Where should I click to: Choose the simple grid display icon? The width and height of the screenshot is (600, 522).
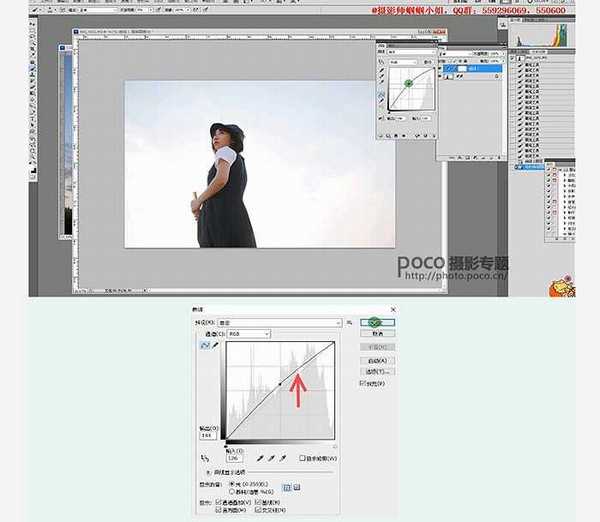(286, 487)
